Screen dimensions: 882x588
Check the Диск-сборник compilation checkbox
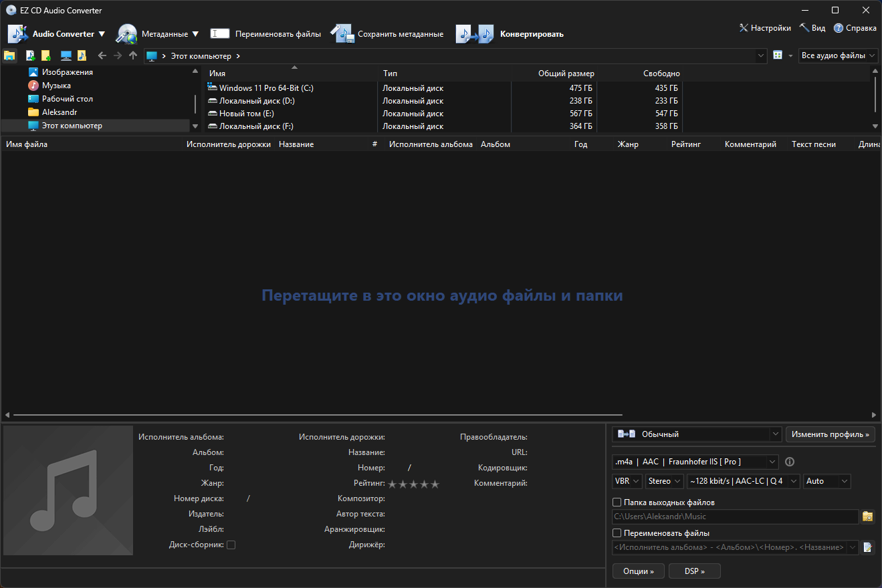click(x=231, y=545)
